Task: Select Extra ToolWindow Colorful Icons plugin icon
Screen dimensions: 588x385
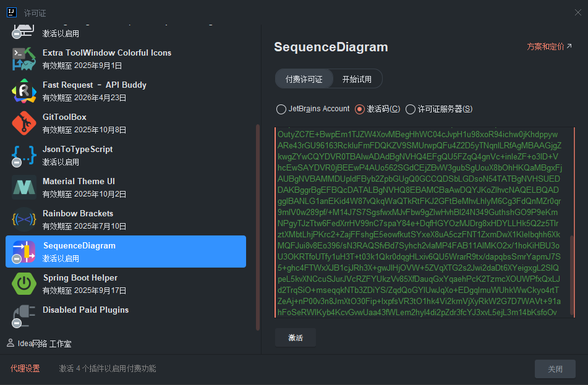Action: 23,59
